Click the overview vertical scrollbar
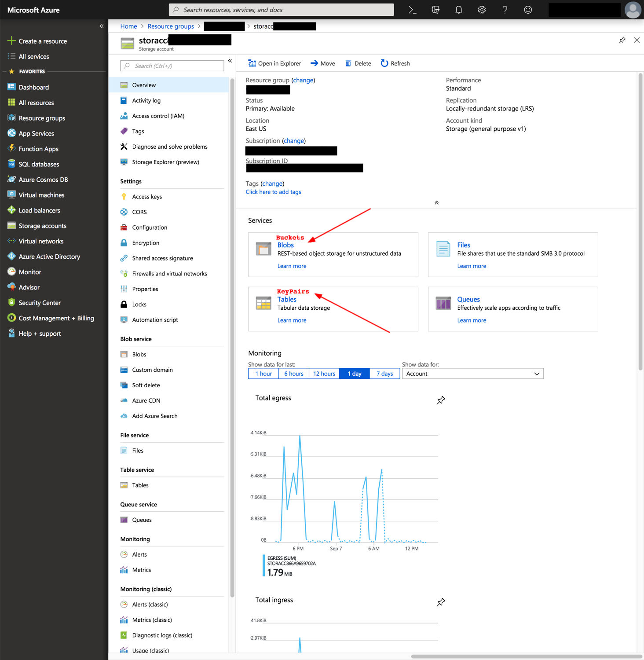 [640, 222]
